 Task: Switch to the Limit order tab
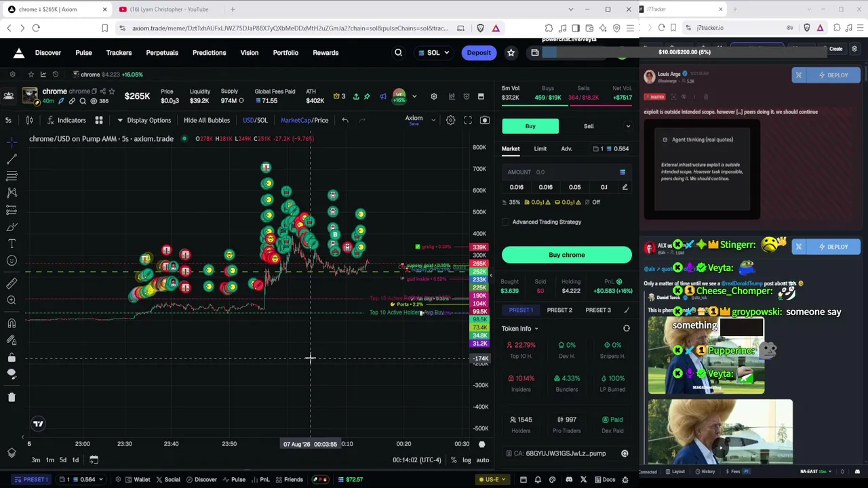(540, 148)
